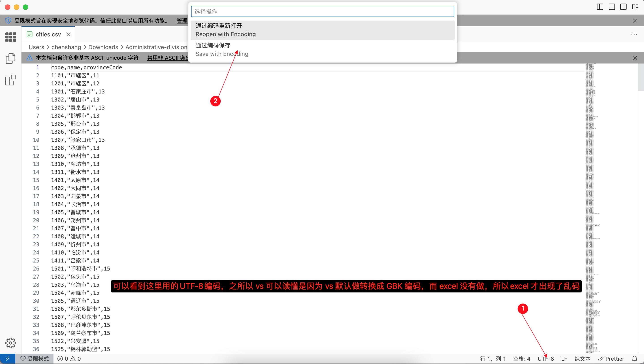Open the Manage gear icon

point(11,343)
